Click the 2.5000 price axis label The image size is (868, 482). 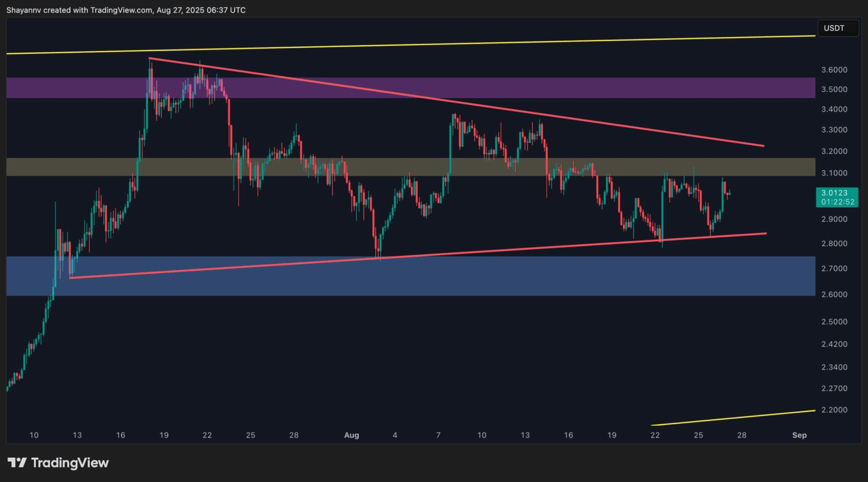[834, 322]
